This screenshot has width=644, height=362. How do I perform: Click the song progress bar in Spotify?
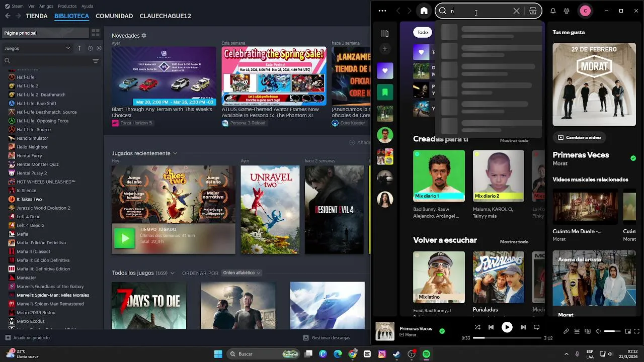click(507, 338)
